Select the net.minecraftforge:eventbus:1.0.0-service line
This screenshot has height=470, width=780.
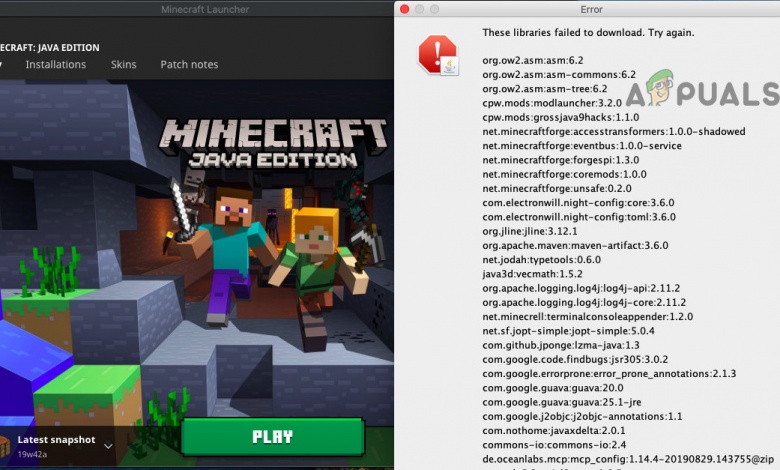click(x=582, y=146)
